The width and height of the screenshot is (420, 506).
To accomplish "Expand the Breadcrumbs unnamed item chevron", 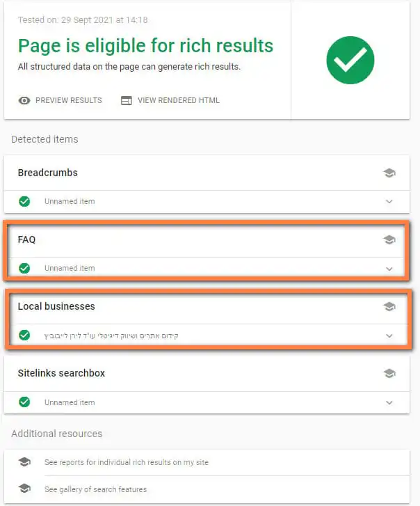I will point(389,202).
